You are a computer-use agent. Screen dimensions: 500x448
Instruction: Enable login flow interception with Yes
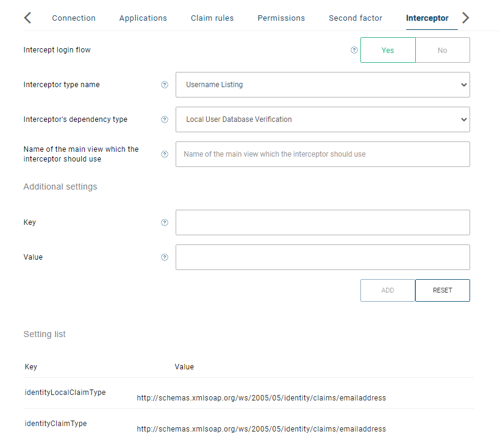click(x=388, y=50)
